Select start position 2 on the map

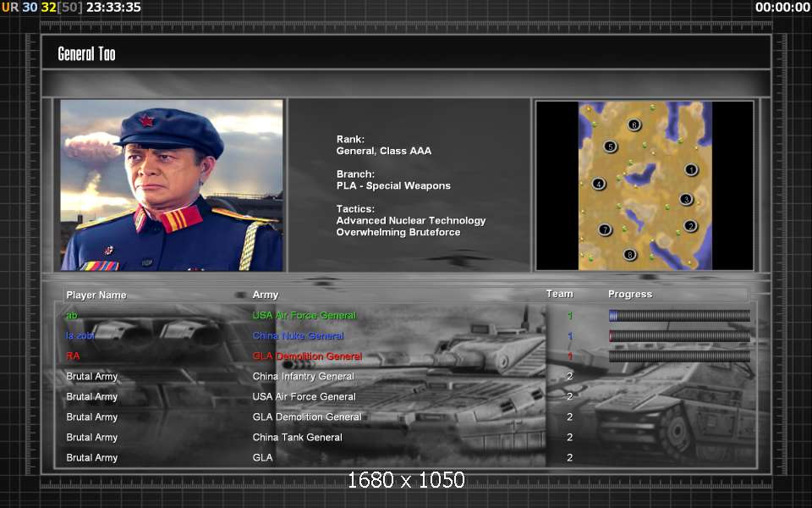(x=690, y=225)
